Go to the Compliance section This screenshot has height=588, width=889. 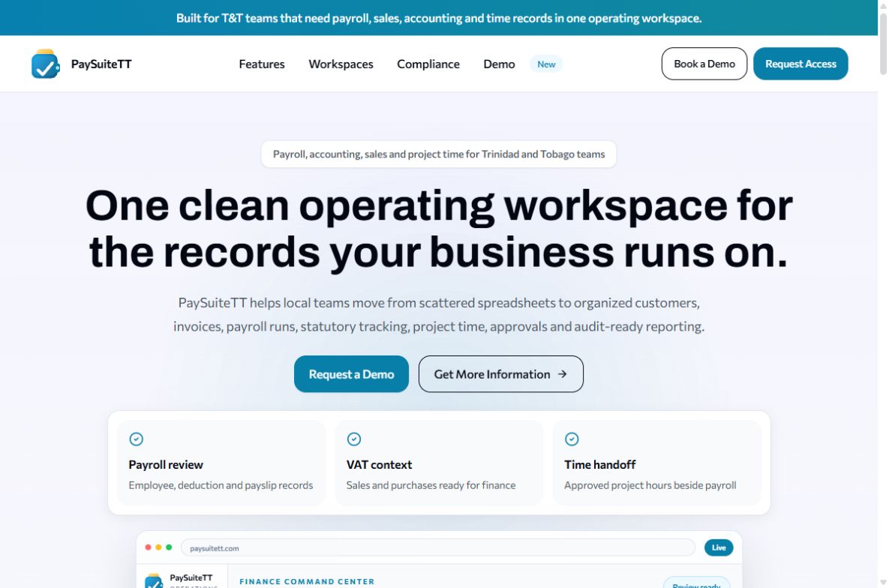pos(428,64)
